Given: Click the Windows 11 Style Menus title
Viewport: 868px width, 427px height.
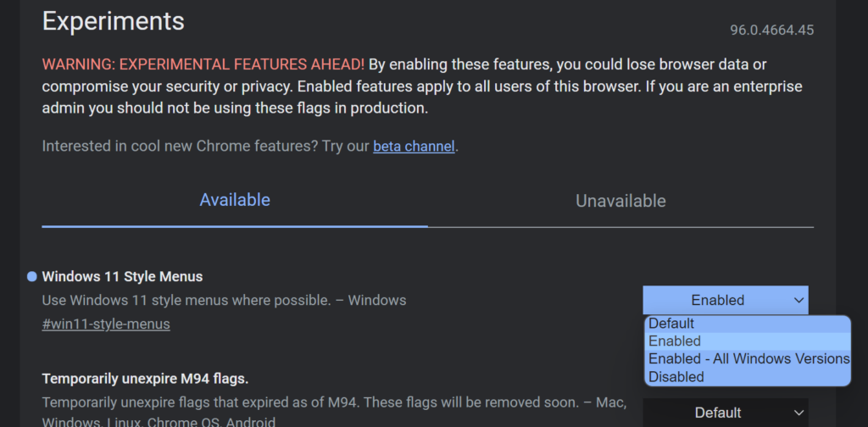Looking at the screenshot, I should pyautogui.click(x=122, y=276).
